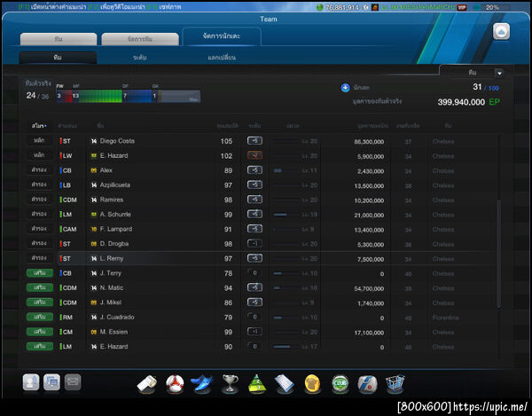Open the green CLUB badge icon
This screenshot has height=416, width=532.
[340, 384]
